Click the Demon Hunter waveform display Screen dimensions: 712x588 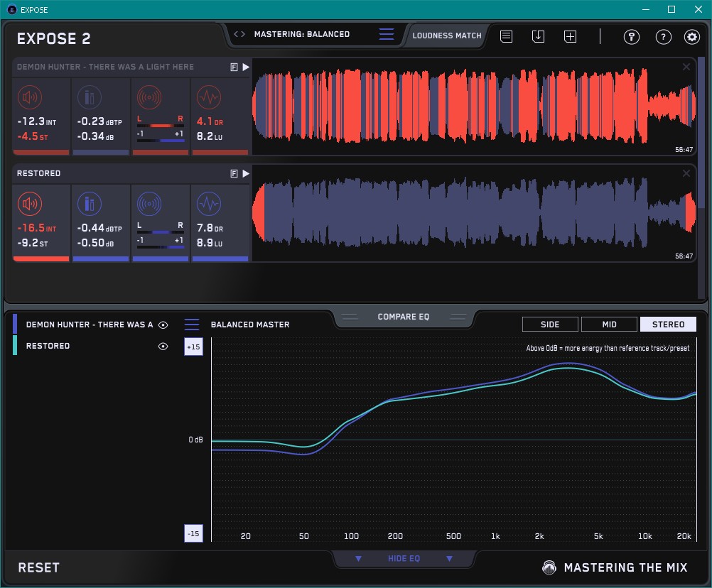[x=474, y=107]
